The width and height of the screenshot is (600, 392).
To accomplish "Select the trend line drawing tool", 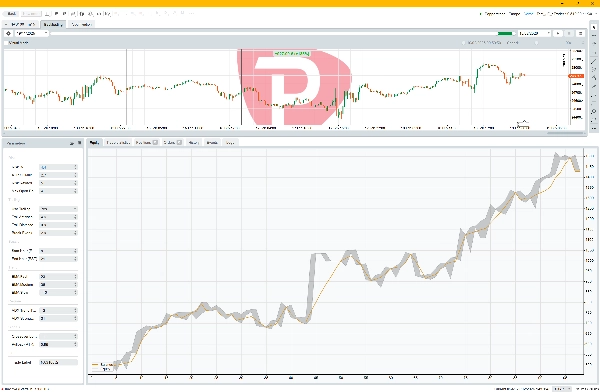I will (594, 61).
